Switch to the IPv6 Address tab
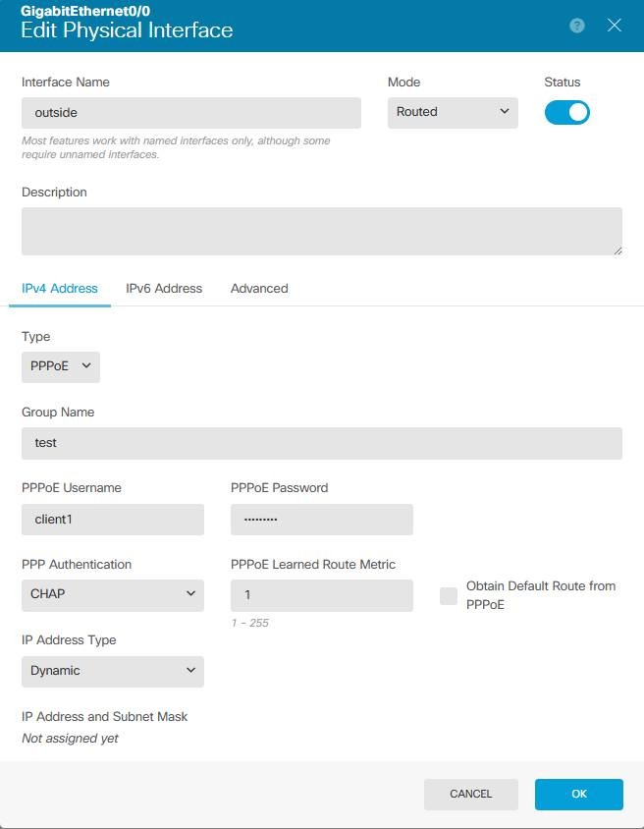Image resolution: width=644 pixels, height=829 pixels. click(x=164, y=289)
